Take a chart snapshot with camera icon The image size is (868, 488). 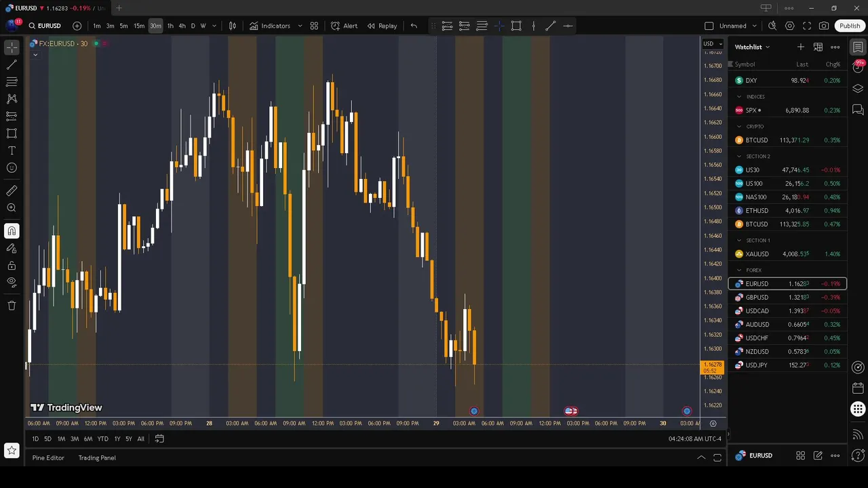[824, 26]
